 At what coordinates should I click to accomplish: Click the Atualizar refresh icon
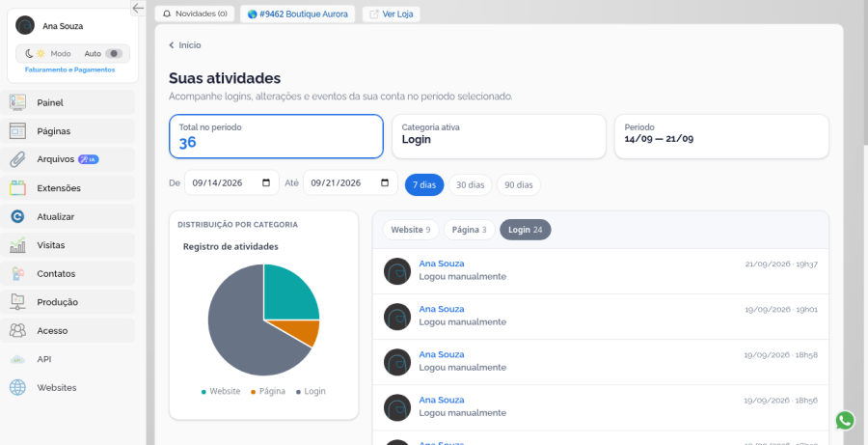coord(17,216)
